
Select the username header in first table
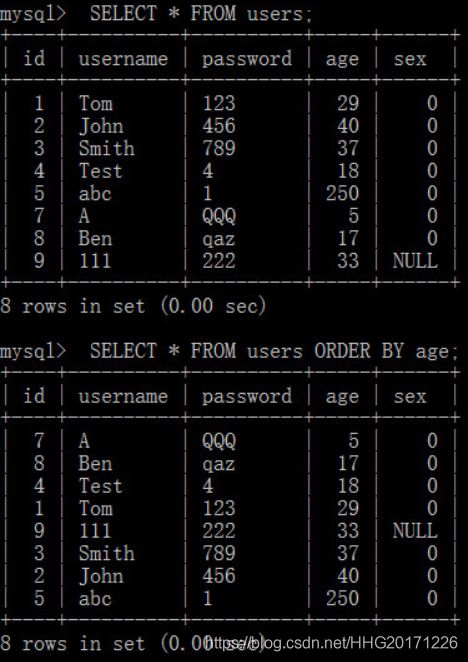click(123, 59)
